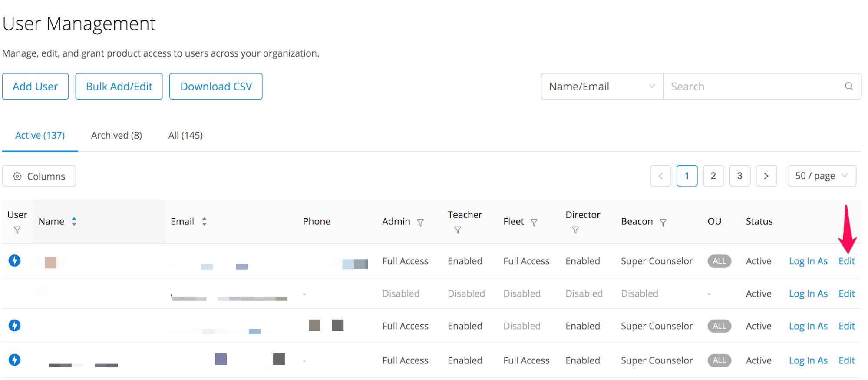The width and height of the screenshot is (868, 380).
Task: Switch to the Archived (8) tab
Action: click(116, 135)
